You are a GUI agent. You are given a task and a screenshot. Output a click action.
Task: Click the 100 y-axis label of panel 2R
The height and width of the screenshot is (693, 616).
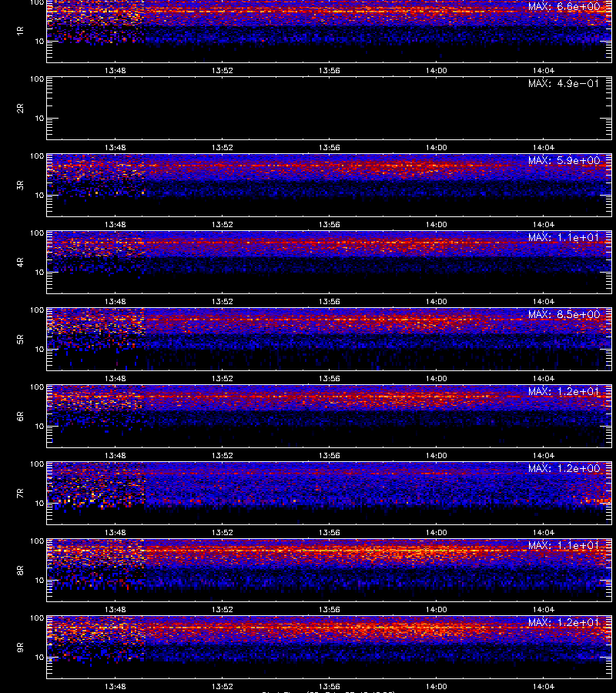point(37,79)
